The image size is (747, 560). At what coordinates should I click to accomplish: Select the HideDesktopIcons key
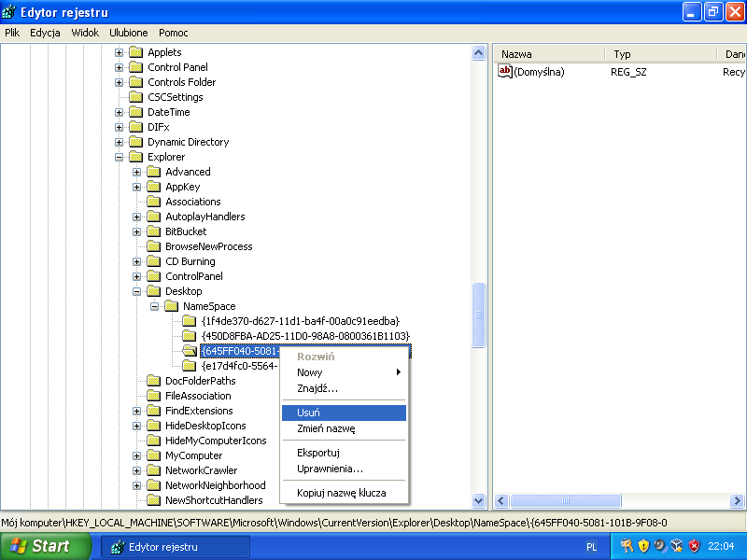205,426
